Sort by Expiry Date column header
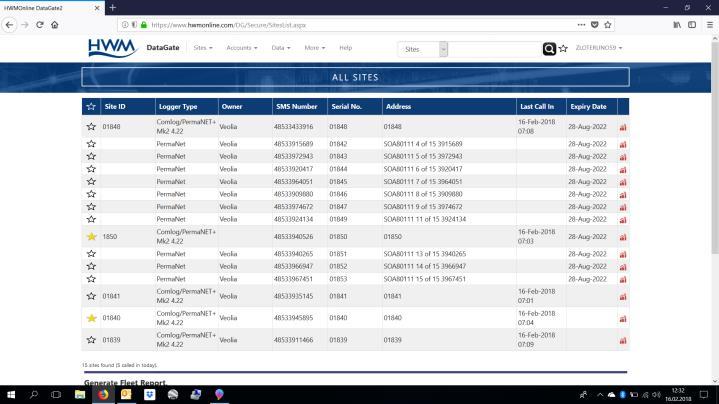Screen dimensions: 719x404 pyautogui.click(x=588, y=106)
